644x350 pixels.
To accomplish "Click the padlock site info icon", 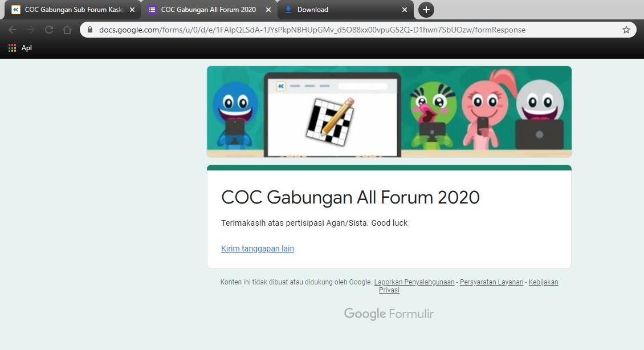I will (90, 30).
